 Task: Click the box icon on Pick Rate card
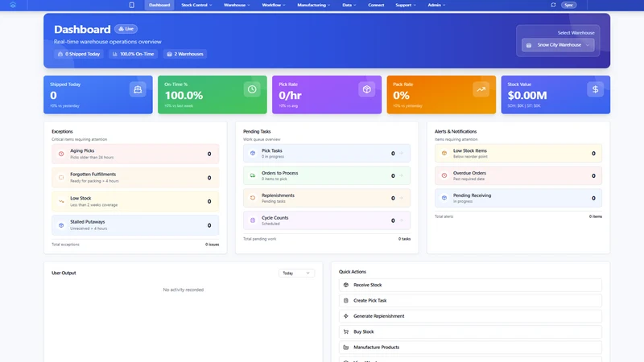click(x=366, y=89)
